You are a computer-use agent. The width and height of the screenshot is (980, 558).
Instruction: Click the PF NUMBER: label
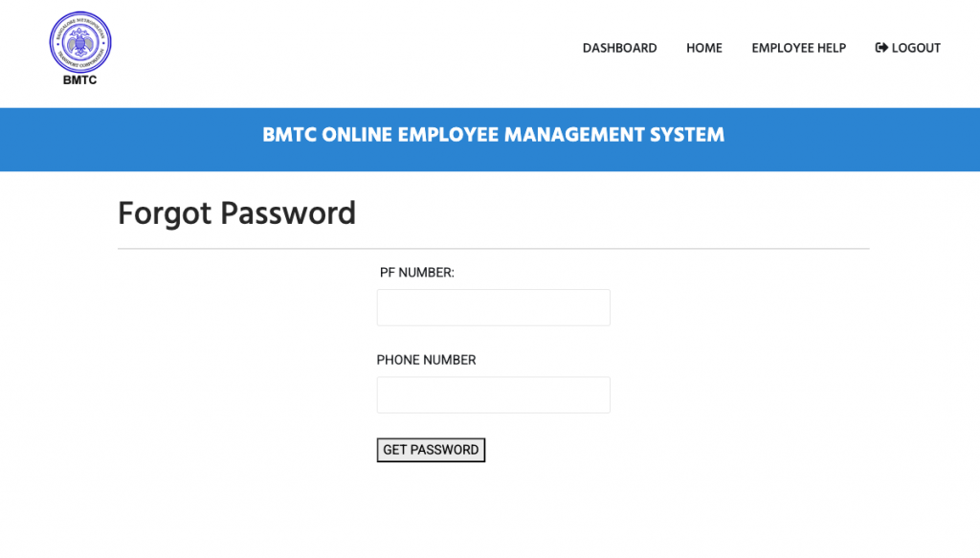tap(416, 273)
